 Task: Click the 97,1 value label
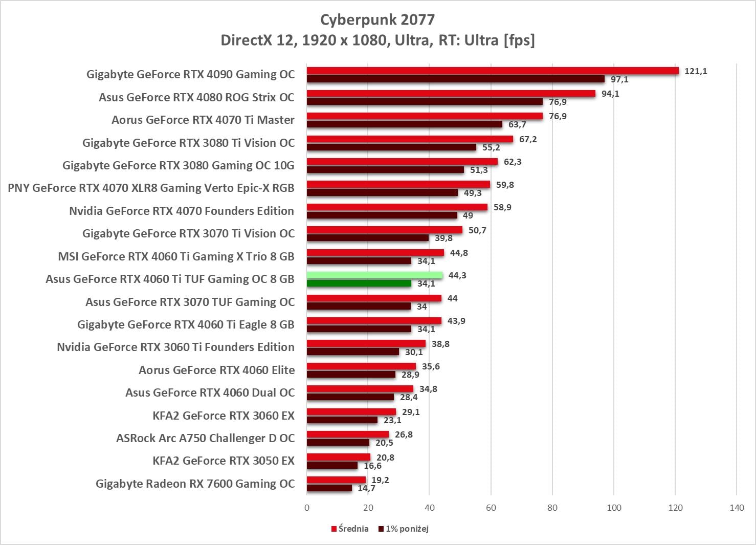[619, 79]
